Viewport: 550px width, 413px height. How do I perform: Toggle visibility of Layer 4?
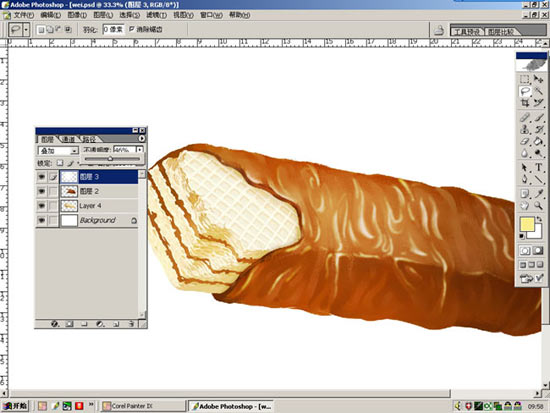coord(41,206)
